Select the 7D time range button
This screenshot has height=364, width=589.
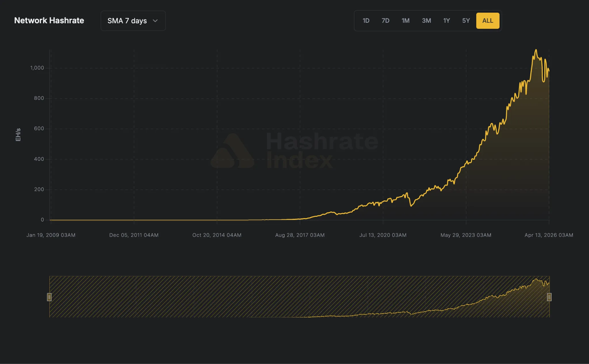click(386, 20)
